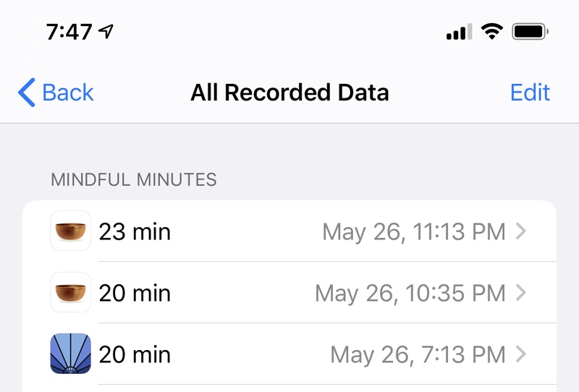This screenshot has width=579, height=392.
Task: Tap the battery indicator icon
Action: point(531,32)
